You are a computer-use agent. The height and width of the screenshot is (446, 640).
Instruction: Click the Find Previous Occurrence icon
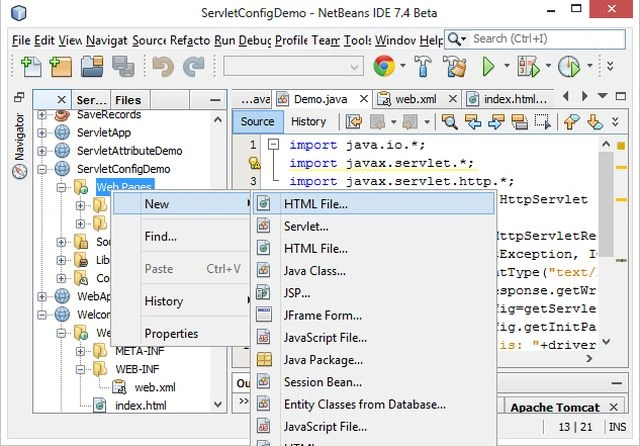[473, 122]
